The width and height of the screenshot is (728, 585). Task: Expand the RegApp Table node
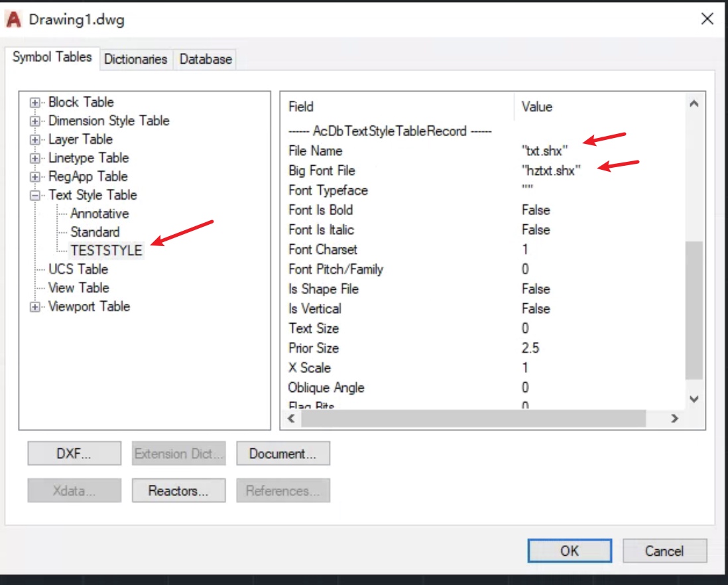35,176
